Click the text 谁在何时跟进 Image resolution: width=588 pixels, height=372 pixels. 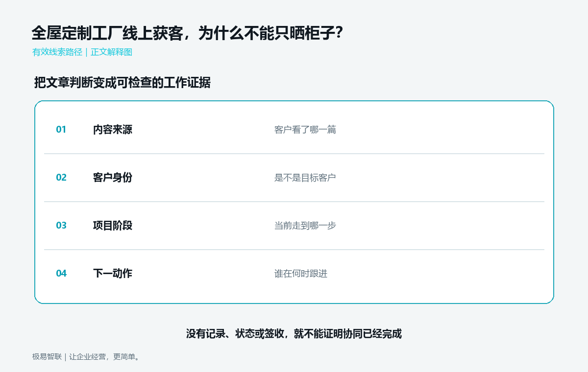301,274
